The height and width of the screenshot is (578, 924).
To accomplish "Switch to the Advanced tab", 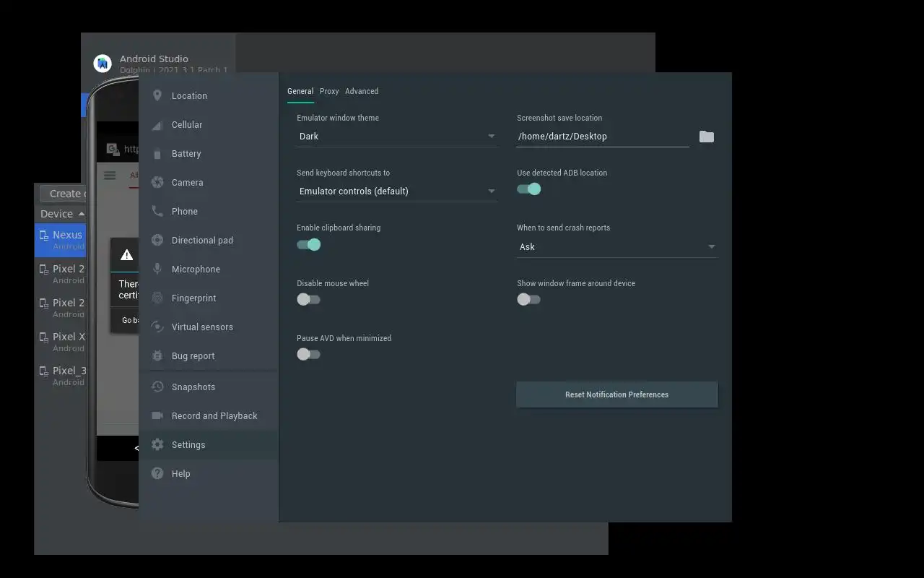I will tap(362, 91).
